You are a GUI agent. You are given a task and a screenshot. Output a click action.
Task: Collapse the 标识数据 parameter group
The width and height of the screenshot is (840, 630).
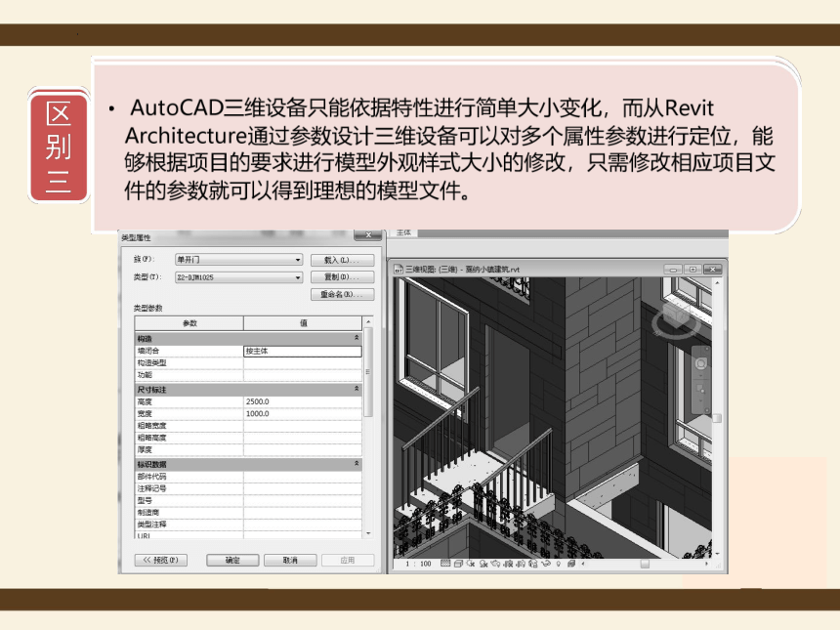pyautogui.click(x=357, y=464)
